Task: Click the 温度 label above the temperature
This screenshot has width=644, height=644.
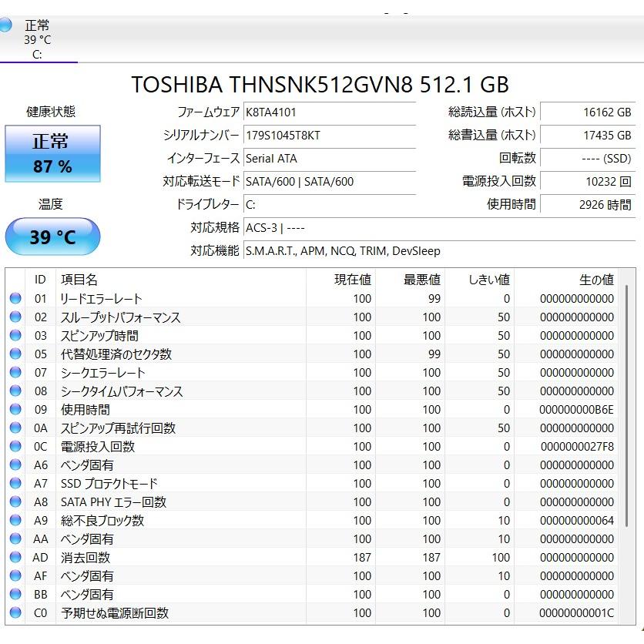Action: (51, 203)
